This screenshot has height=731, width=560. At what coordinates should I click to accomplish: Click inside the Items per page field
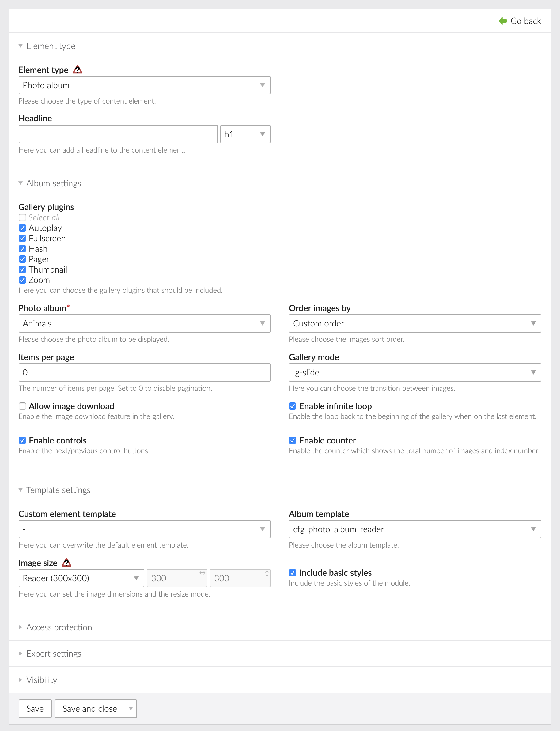coord(143,372)
